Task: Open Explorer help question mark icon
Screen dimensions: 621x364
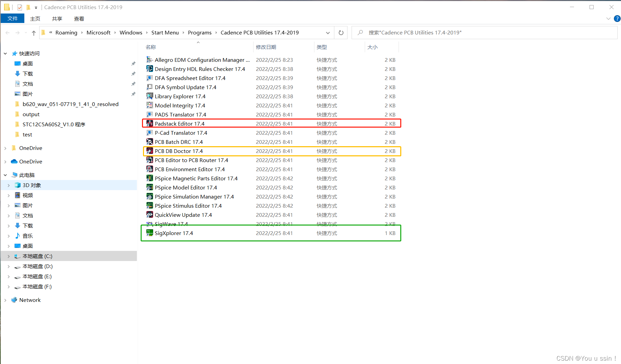Action: tap(617, 19)
